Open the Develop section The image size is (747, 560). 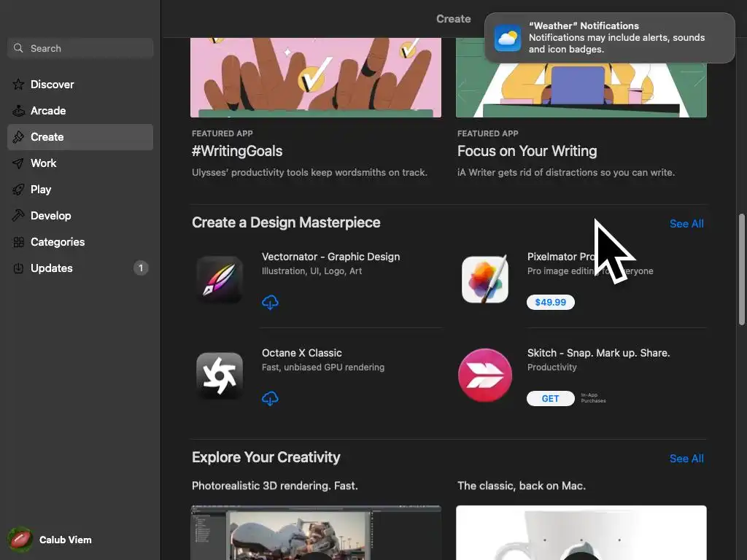(80, 216)
